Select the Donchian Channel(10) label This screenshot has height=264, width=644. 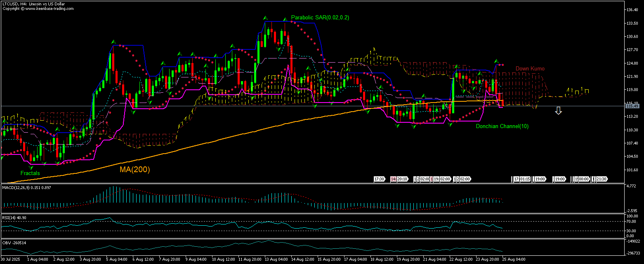[502, 126]
